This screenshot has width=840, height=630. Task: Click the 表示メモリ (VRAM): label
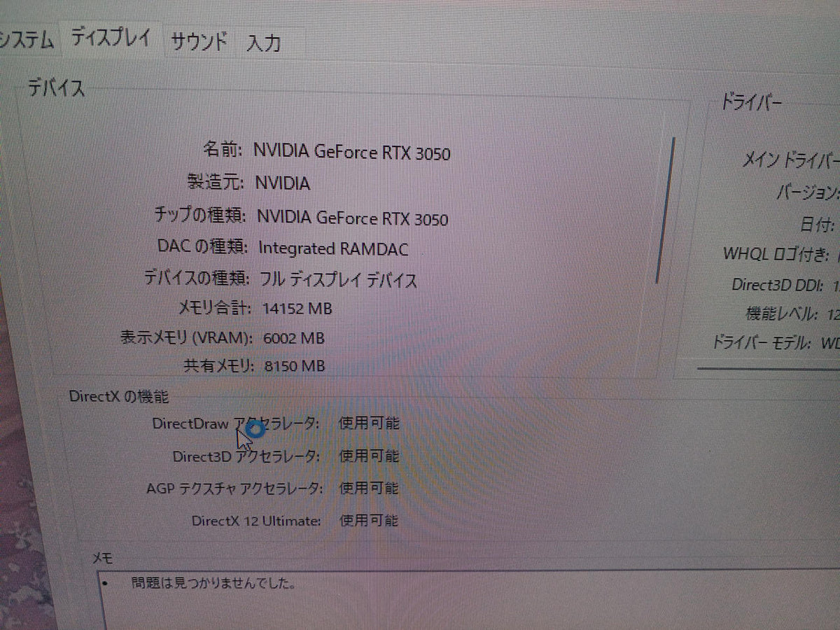coord(187,337)
